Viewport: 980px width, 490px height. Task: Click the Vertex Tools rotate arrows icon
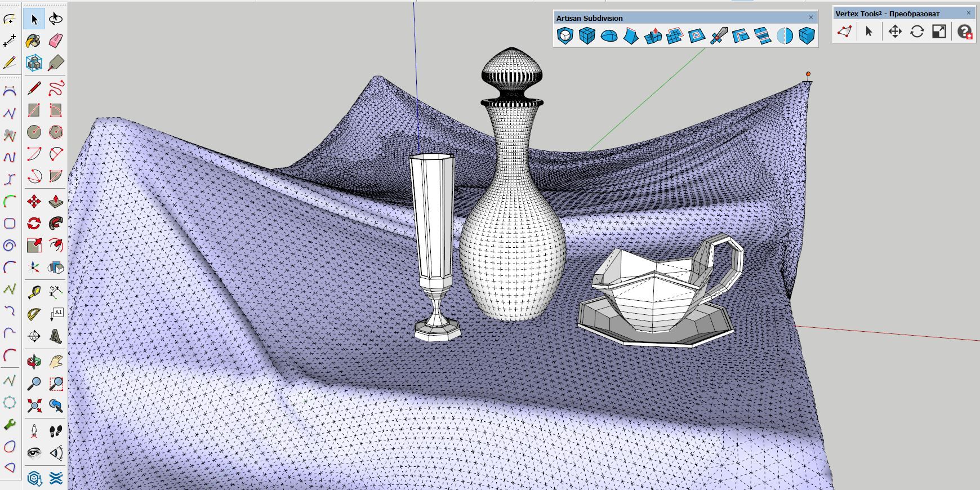click(x=917, y=32)
